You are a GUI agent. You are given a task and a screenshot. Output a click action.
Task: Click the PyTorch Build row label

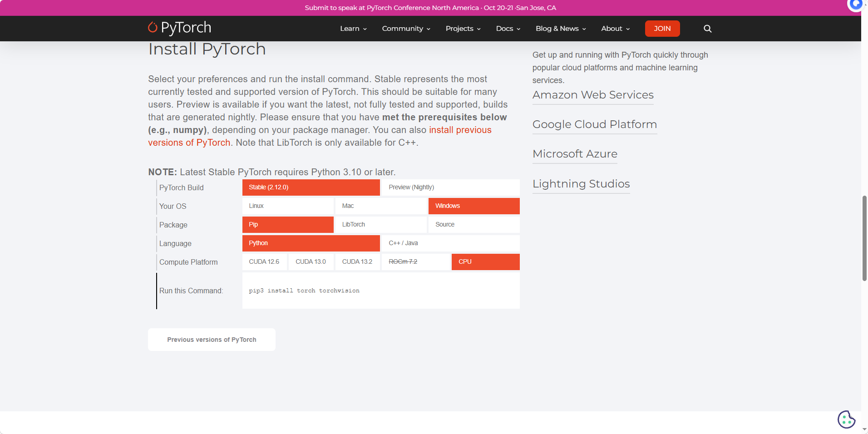[x=182, y=187]
